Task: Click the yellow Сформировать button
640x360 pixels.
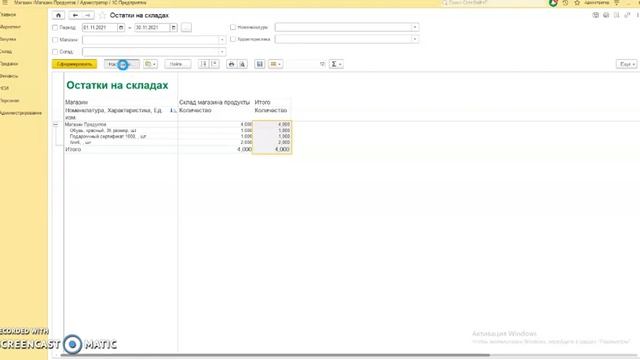Action: coord(75,64)
